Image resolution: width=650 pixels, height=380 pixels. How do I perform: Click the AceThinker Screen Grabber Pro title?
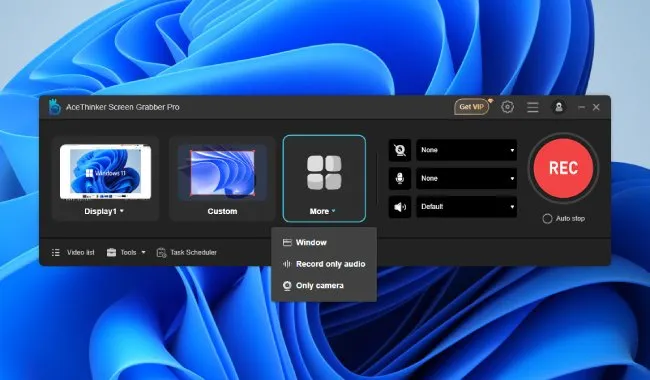click(123, 107)
